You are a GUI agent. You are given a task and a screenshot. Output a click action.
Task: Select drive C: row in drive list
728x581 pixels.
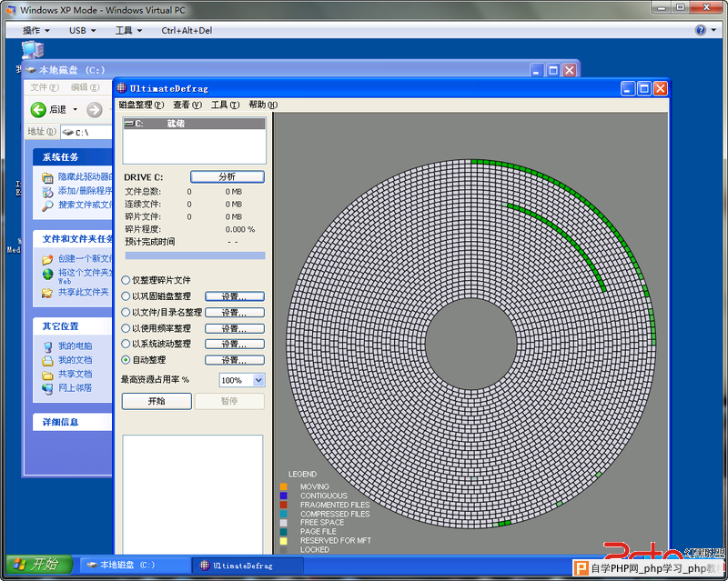[194, 124]
